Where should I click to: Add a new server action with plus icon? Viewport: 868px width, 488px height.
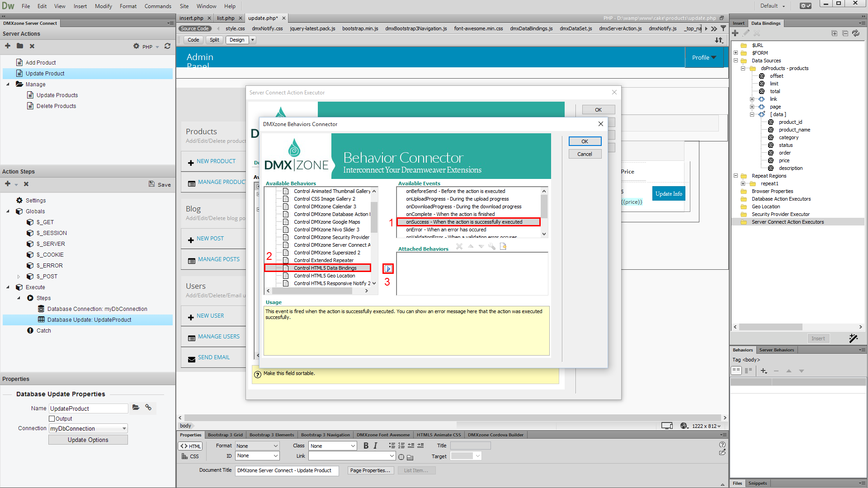tap(8, 46)
